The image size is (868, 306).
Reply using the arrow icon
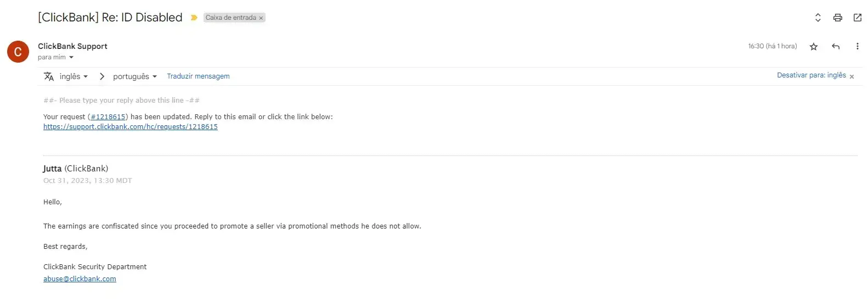pyautogui.click(x=836, y=47)
